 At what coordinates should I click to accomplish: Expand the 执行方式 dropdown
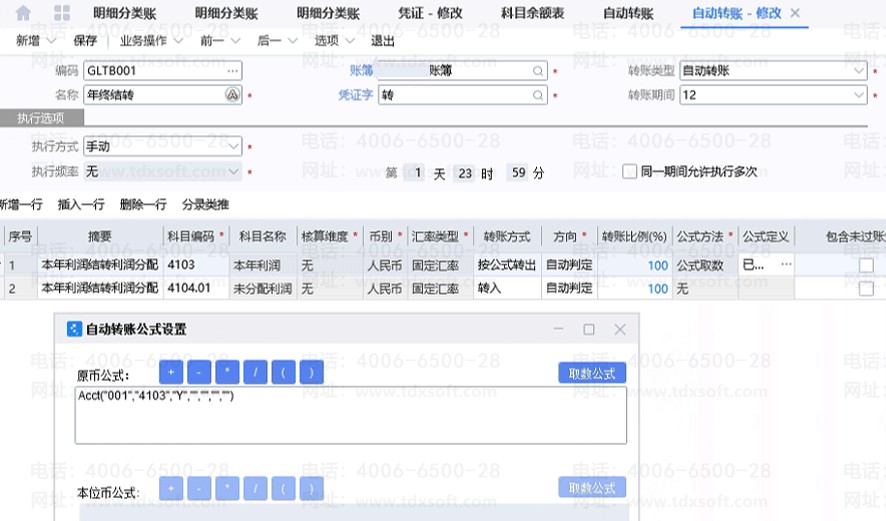click(x=234, y=146)
